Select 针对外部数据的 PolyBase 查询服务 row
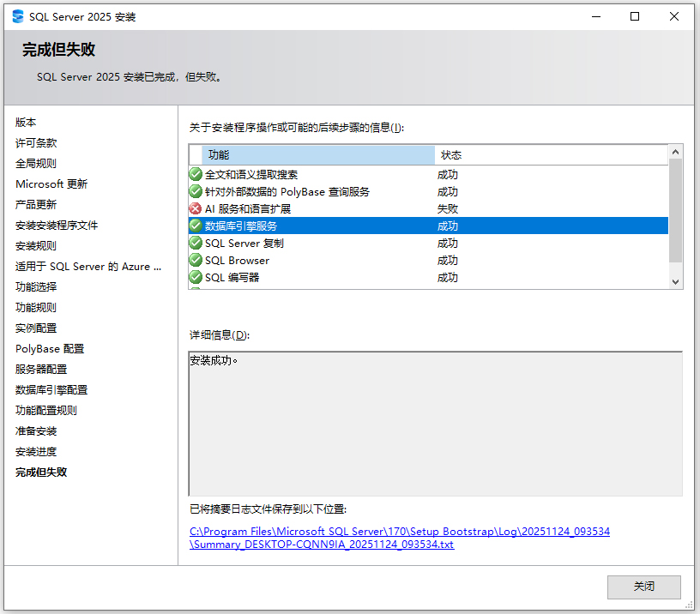This screenshot has width=700, height=614. point(429,191)
